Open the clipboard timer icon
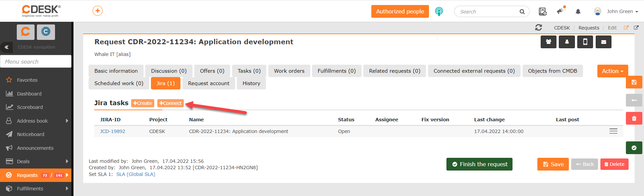 point(543,11)
